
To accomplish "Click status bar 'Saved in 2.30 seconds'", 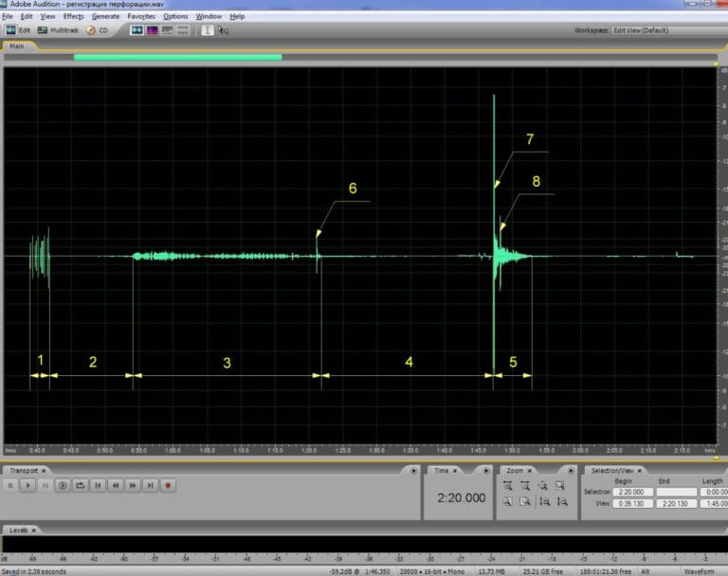I will tap(34, 571).
